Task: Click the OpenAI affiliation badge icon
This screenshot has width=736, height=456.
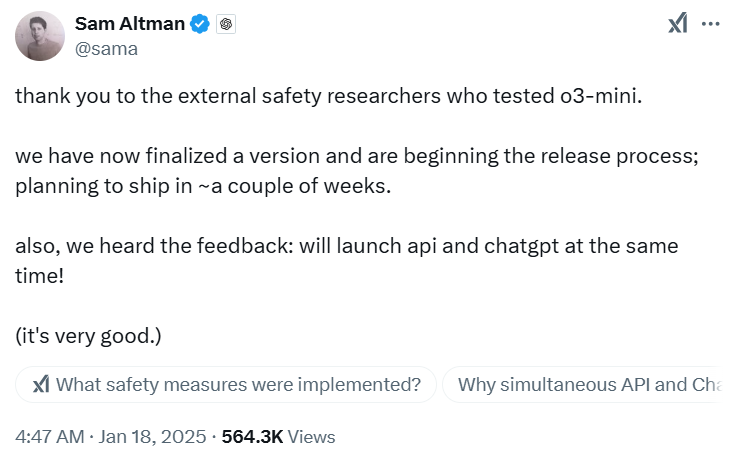Action: click(x=226, y=24)
